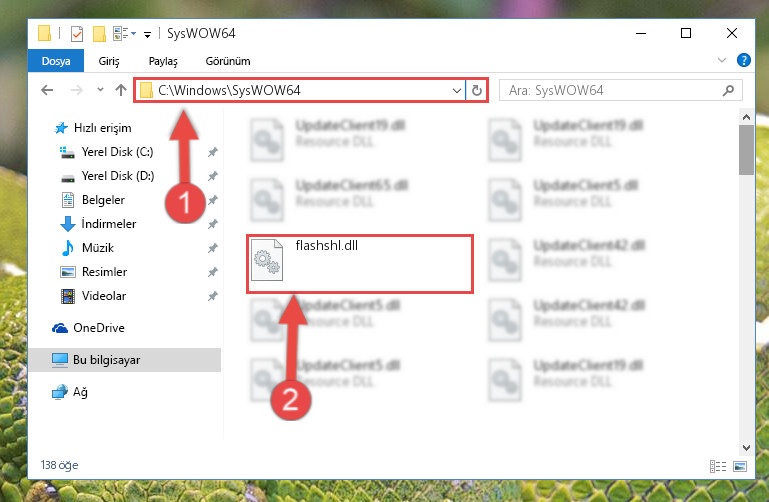Open the Dosya menu tab
The height and width of the screenshot is (502, 769).
click(x=56, y=61)
